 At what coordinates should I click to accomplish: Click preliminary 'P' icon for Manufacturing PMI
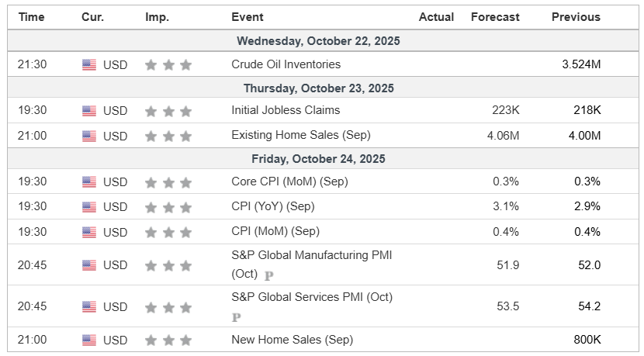[x=269, y=275]
